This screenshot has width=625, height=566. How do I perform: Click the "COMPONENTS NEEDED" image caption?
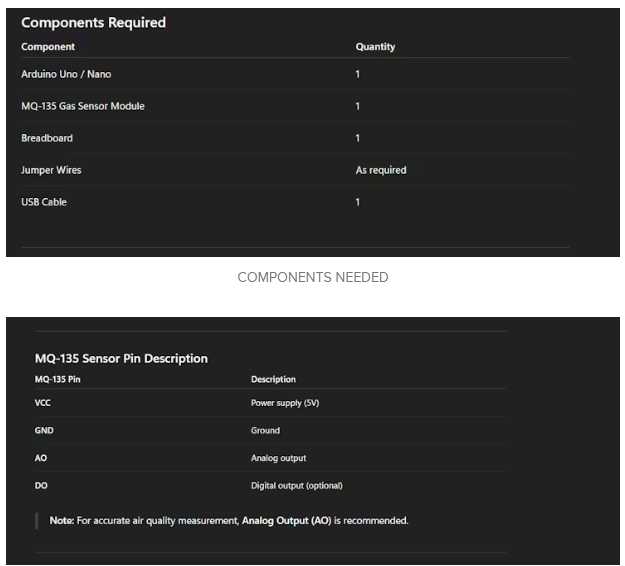[x=312, y=277]
